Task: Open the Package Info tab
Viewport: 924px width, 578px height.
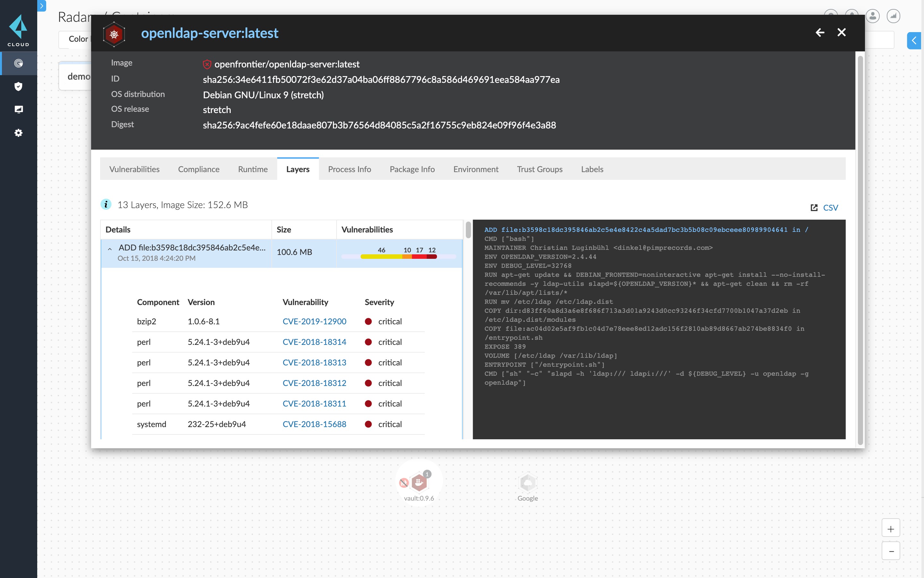Action: (412, 169)
